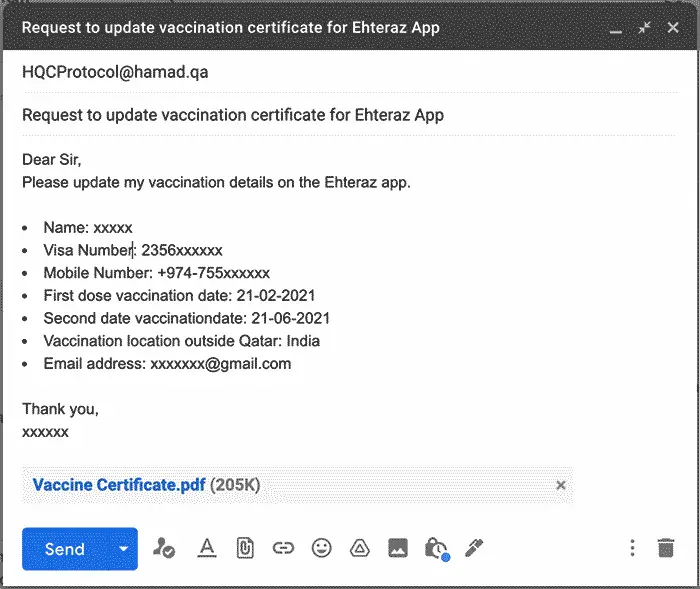Close the compose window with X
The width and height of the screenshot is (700, 589).
(x=673, y=28)
